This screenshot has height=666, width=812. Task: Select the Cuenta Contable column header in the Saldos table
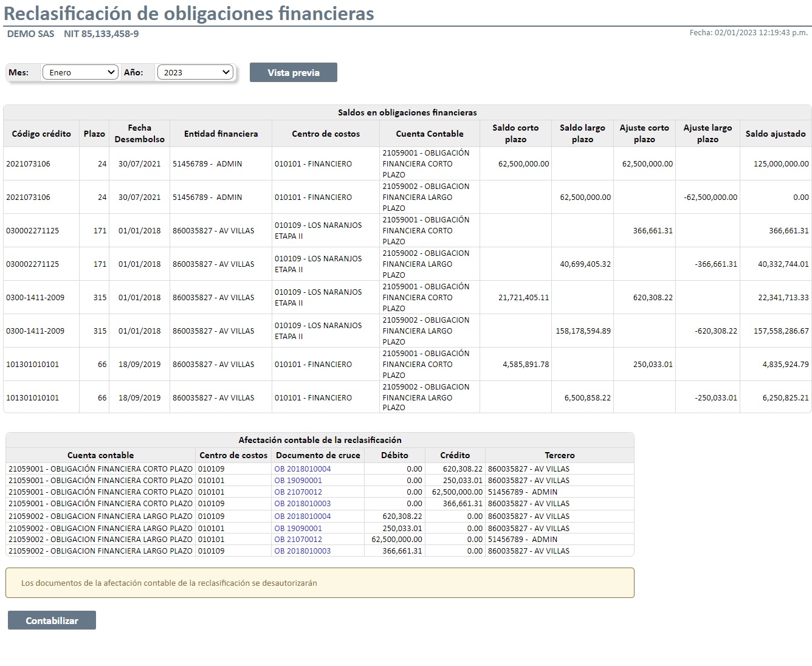coord(430,134)
